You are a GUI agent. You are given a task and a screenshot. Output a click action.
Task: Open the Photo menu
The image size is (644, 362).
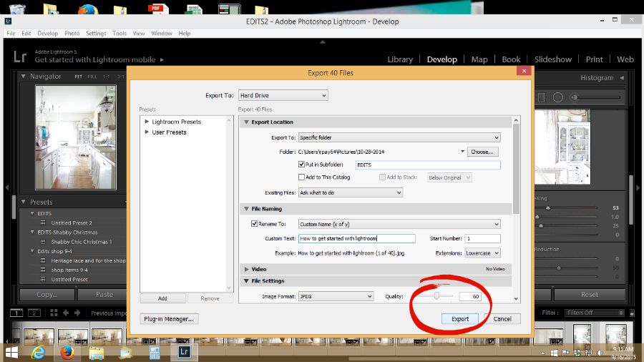click(72, 33)
